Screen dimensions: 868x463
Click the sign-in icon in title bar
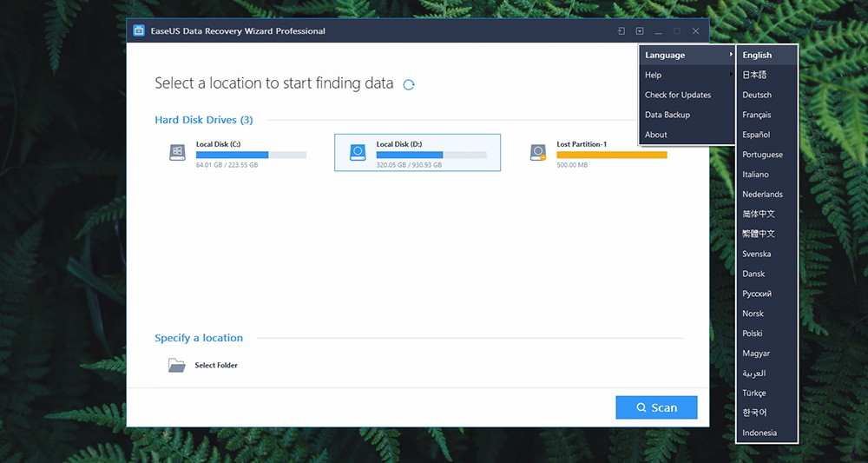click(621, 31)
